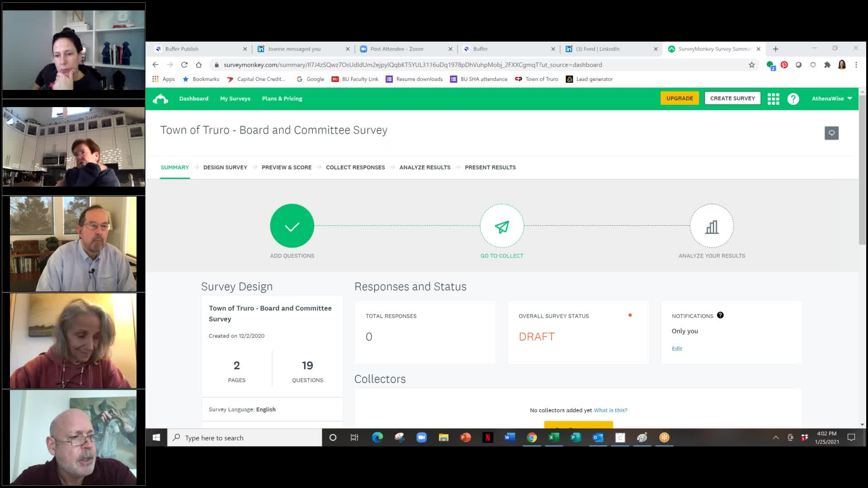Click the SurveyMonkey logo icon
868x488 pixels.
(160, 99)
